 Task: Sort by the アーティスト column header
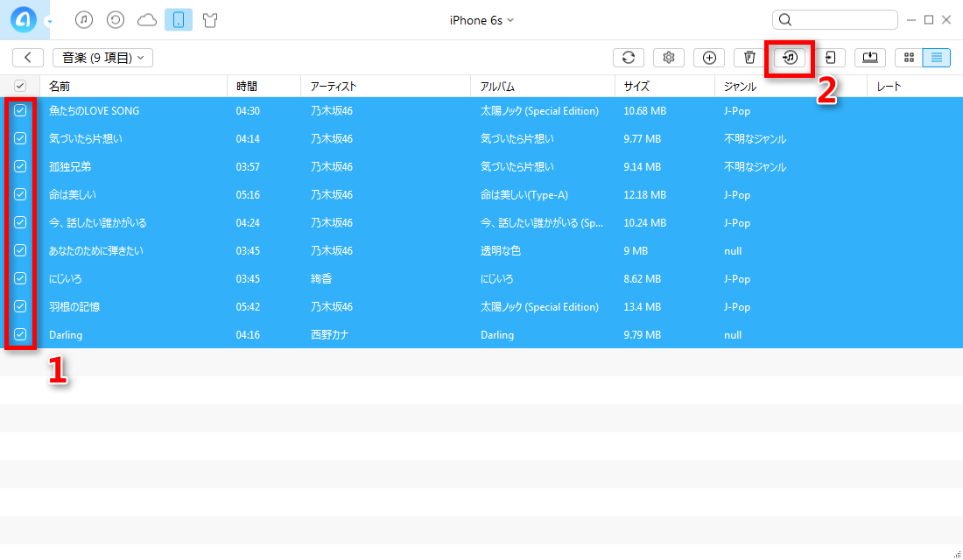tap(386, 87)
